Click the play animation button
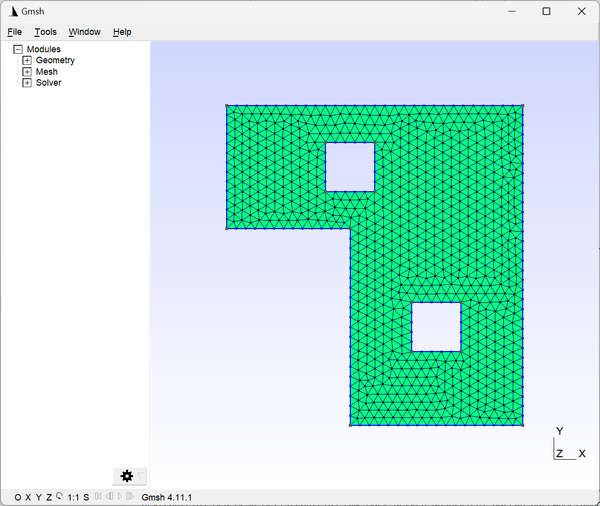Screen dimensions: 600x506 pyautogui.click(x=120, y=496)
